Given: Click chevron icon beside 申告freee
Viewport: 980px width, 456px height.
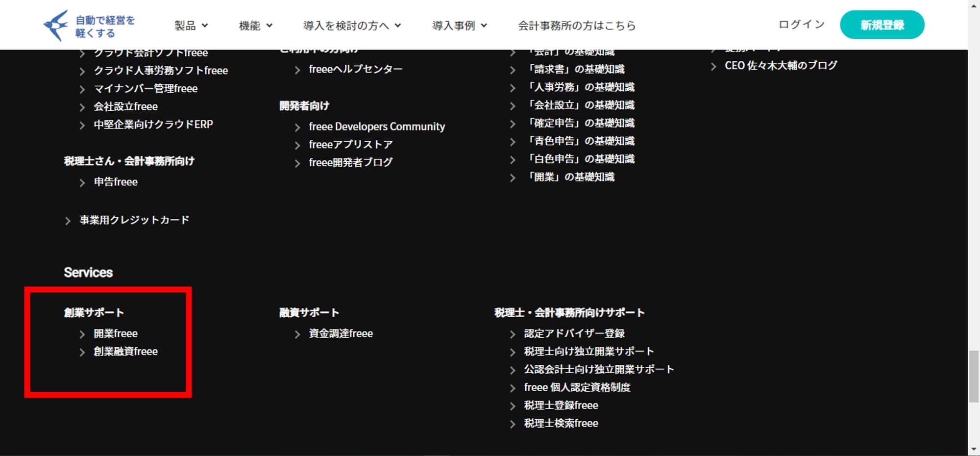Looking at the screenshot, I should point(82,183).
